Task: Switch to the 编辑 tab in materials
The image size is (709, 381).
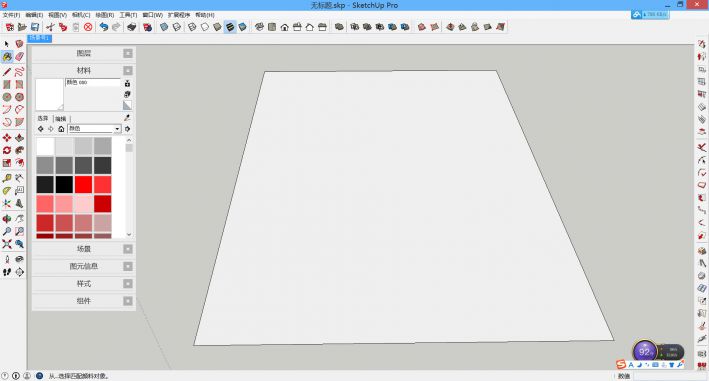Action: pyautogui.click(x=61, y=118)
